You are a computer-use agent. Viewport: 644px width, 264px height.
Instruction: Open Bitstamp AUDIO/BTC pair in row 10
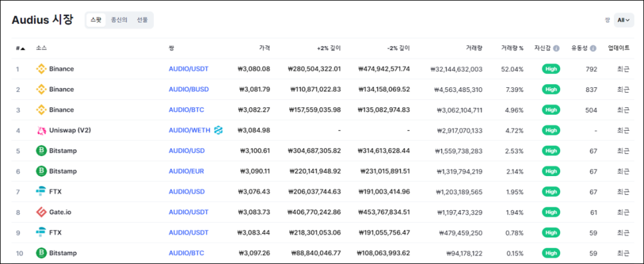[x=187, y=253]
